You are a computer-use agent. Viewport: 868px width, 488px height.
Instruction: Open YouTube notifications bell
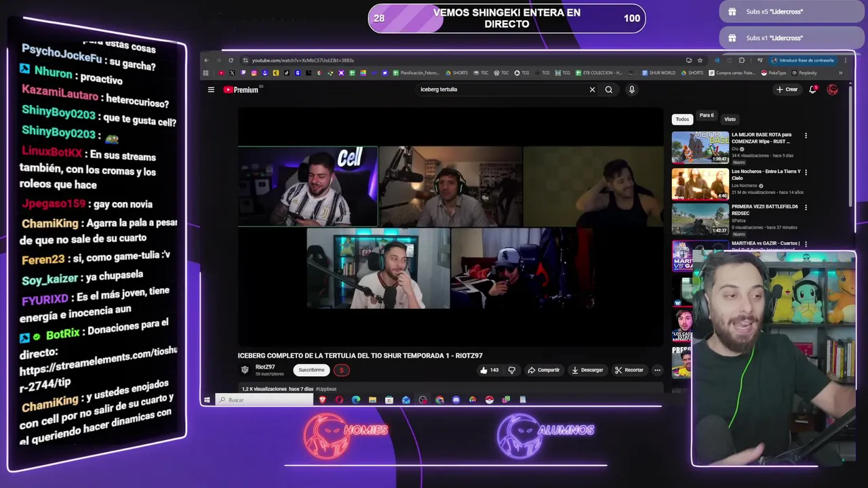click(812, 89)
